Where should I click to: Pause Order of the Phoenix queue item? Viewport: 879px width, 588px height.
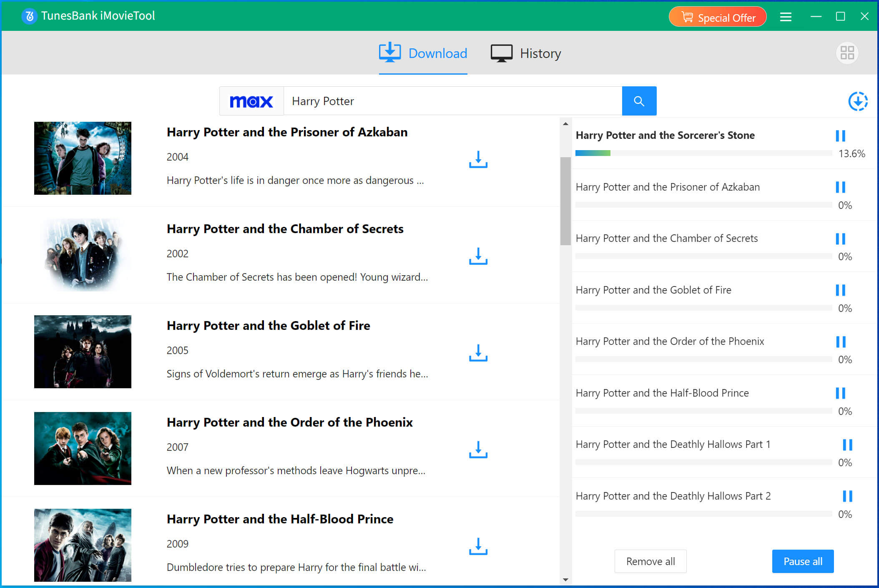841,342
